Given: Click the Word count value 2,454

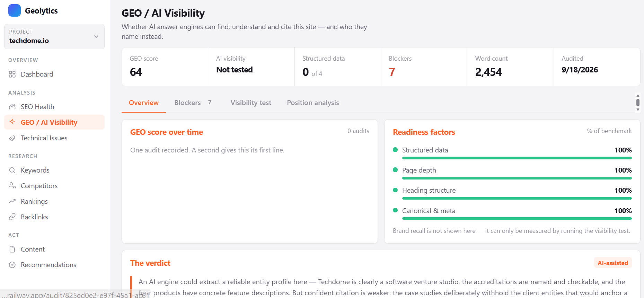Looking at the screenshot, I should [488, 72].
